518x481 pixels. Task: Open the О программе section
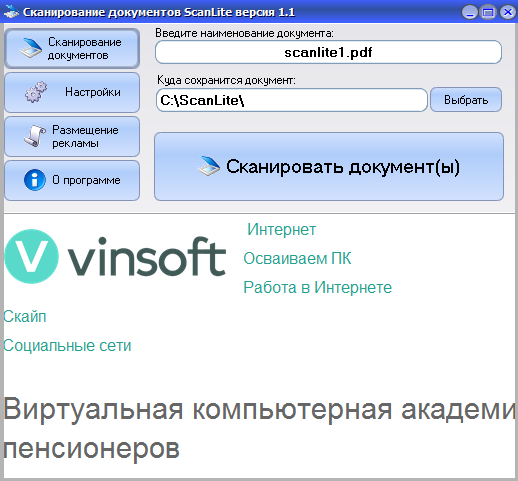click(72, 180)
